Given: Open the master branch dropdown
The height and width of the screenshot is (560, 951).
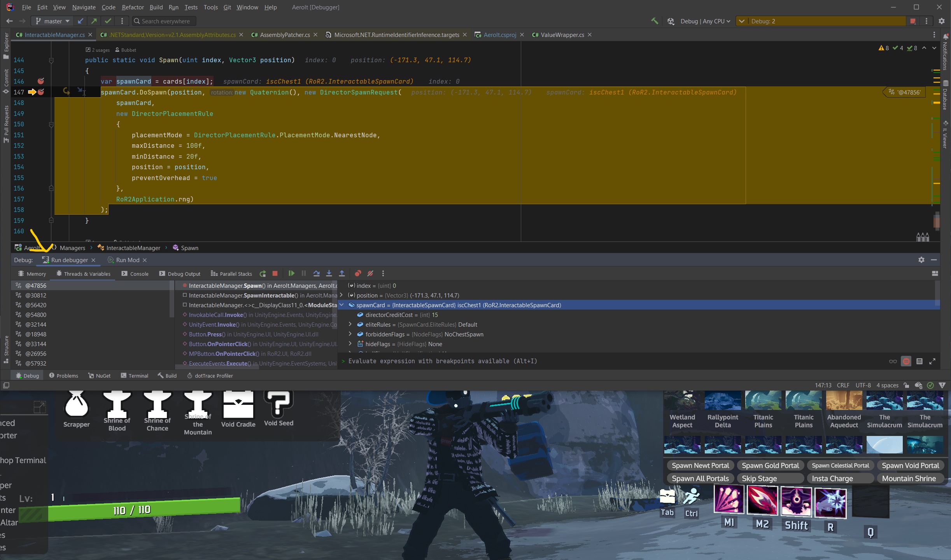Looking at the screenshot, I should (53, 21).
